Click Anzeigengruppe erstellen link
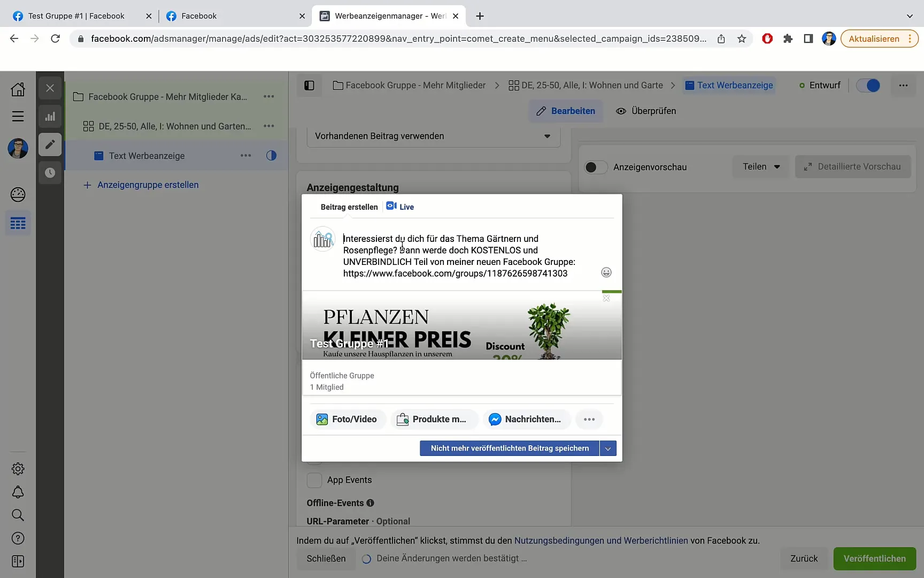The height and width of the screenshot is (578, 924). point(141,185)
